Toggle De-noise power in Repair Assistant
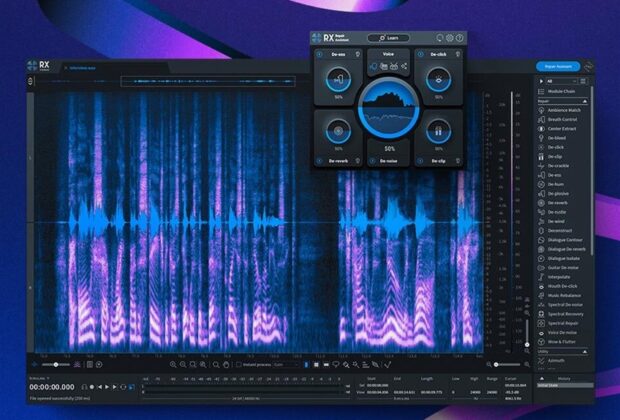620x420 pixels. click(x=372, y=161)
